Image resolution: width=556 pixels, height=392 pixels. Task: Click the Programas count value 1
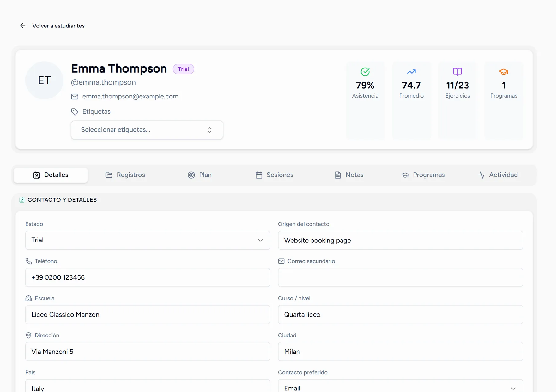[504, 85]
